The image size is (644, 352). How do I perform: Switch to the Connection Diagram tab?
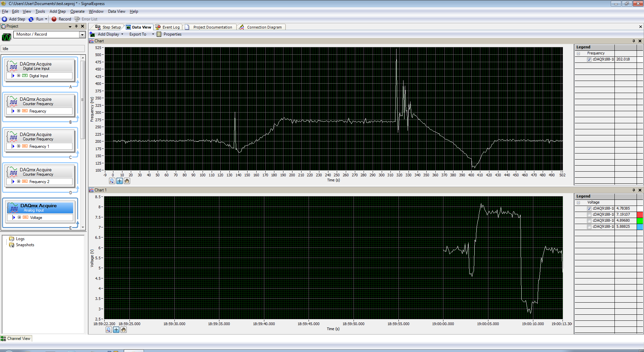click(261, 27)
